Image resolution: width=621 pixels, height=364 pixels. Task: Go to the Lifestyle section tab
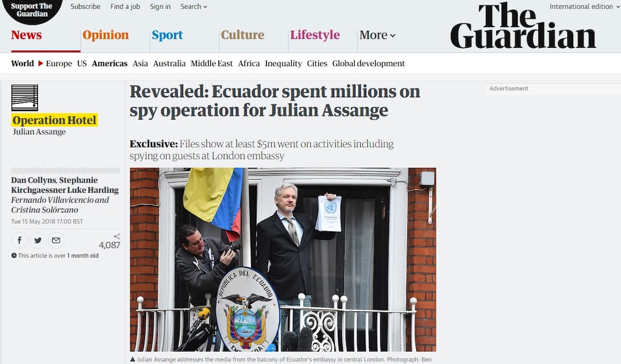pos(315,35)
